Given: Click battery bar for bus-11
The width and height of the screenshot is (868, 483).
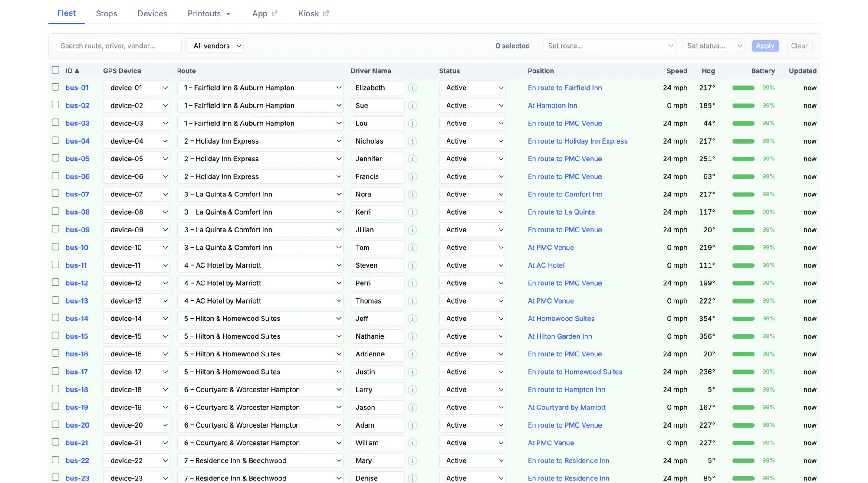Looking at the screenshot, I should tap(743, 265).
